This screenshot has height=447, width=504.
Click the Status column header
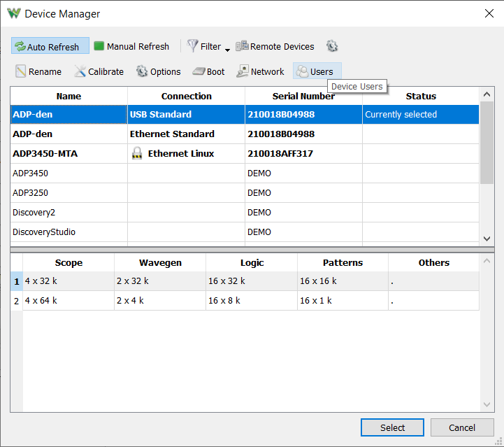click(x=421, y=96)
